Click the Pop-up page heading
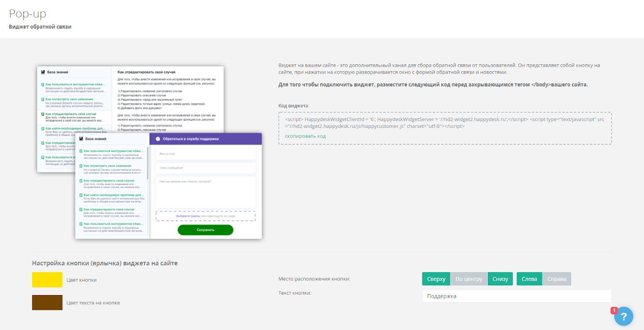 (x=27, y=14)
